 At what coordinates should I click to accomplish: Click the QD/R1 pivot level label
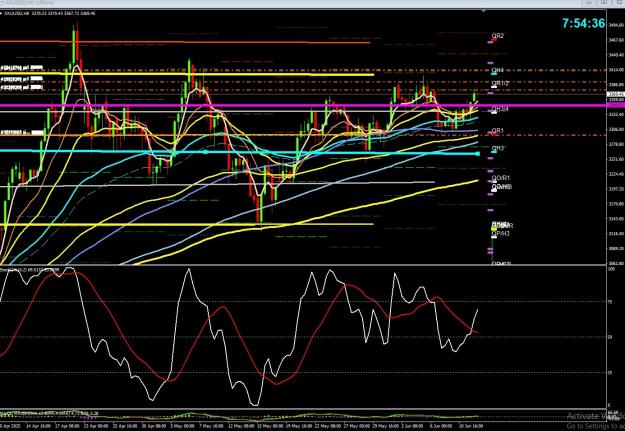501,178
